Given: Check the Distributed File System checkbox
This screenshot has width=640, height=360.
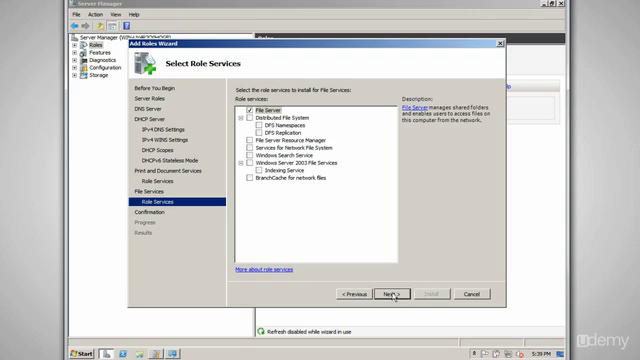Looking at the screenshot, I should click(249, 118).
